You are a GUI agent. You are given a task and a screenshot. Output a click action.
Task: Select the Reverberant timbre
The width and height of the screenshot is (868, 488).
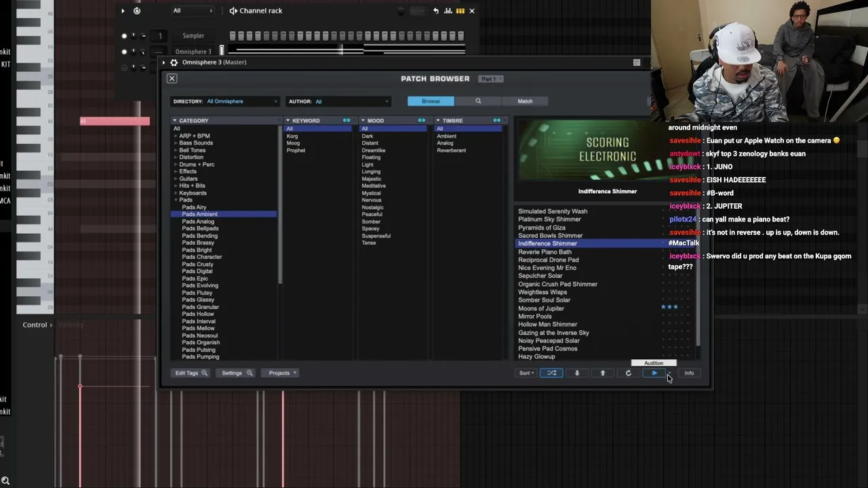coord(452,150)
